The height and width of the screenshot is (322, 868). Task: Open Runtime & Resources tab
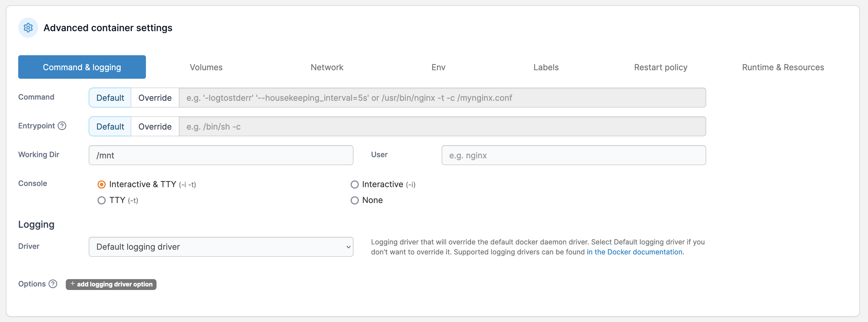pyautogui.click(x=783, y=67)
